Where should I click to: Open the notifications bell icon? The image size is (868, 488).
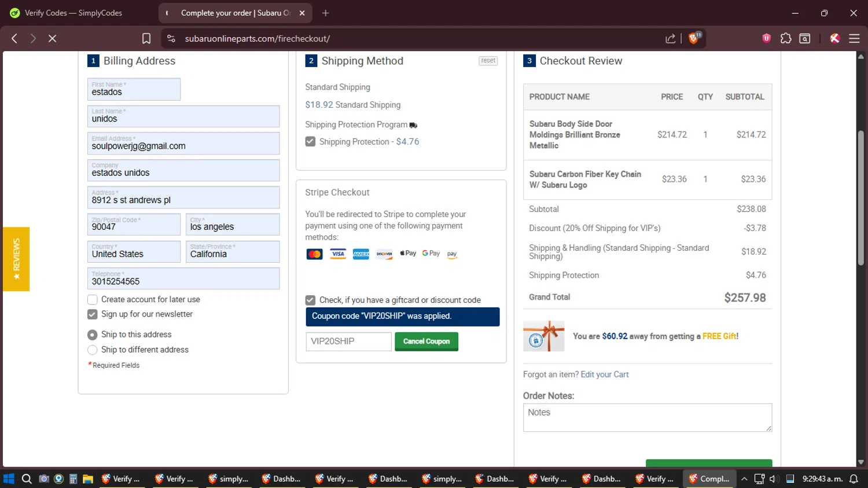click(x=854, y=479)
